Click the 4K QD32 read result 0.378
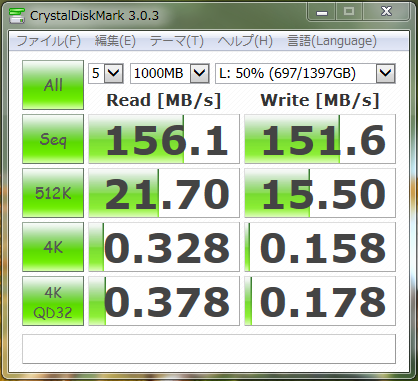The image size is (418, 381). [x=164, y=301]
